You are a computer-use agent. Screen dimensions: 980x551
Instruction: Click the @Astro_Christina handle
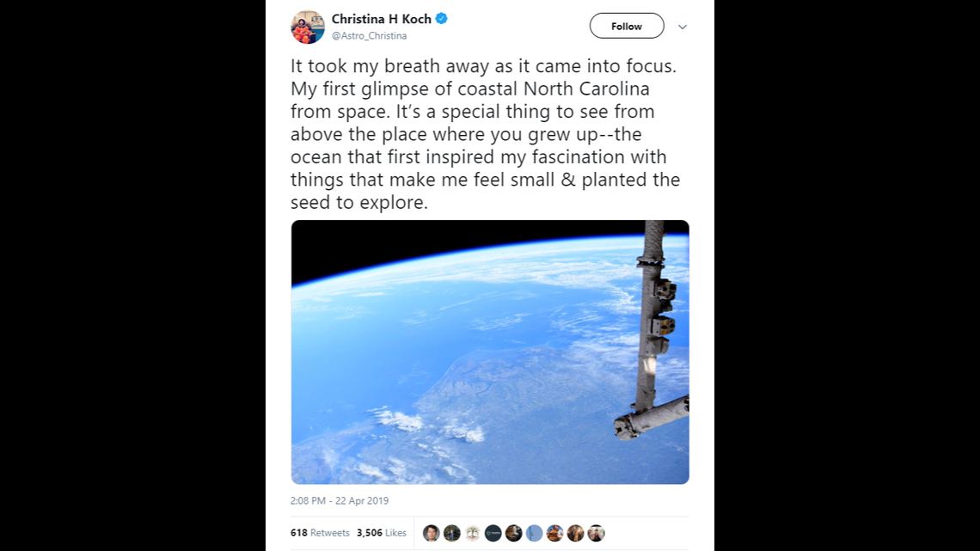pyautogui.click(x=371, y=35)
